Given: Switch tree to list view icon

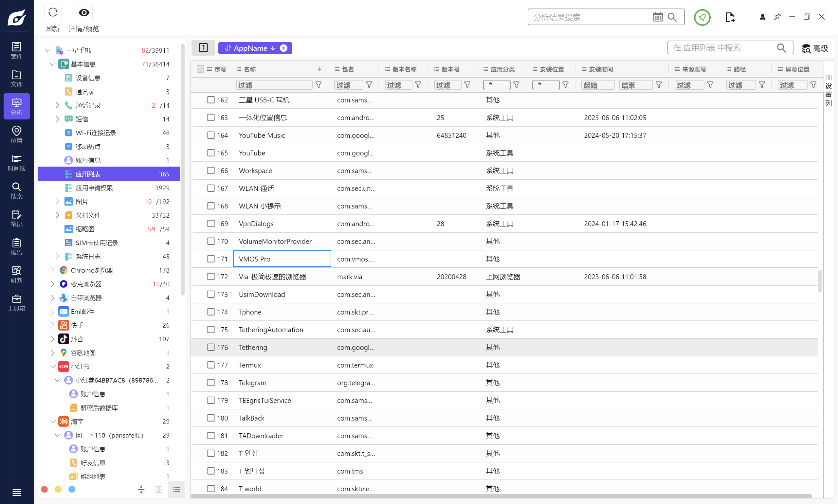Looking at the screenshot, I should 176,489.
